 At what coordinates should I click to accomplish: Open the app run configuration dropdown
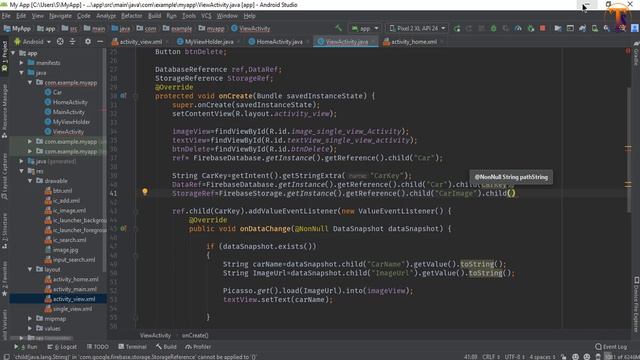[x=364, y=28]
